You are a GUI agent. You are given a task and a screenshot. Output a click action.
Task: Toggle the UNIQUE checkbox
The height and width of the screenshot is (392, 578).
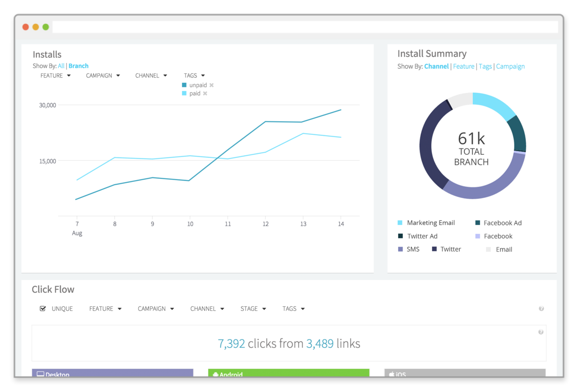pyautogui.click(x=43, y=309)
